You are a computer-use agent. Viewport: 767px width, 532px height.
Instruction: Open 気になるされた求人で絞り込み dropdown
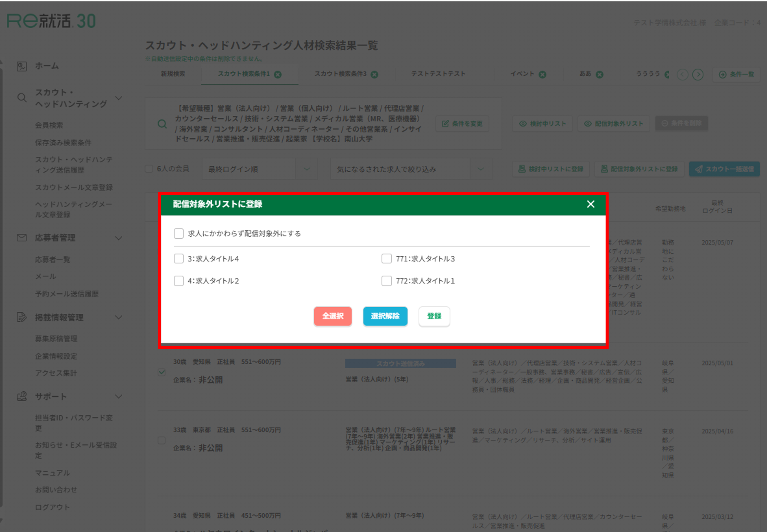pyautogui.click(x=411, y=169)
